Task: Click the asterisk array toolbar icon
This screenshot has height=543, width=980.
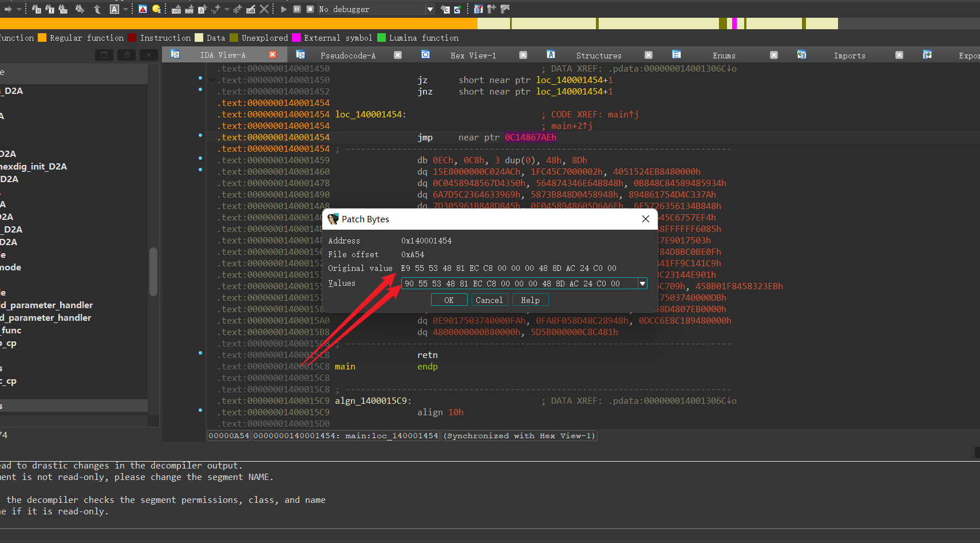Action: pos(238,9)
